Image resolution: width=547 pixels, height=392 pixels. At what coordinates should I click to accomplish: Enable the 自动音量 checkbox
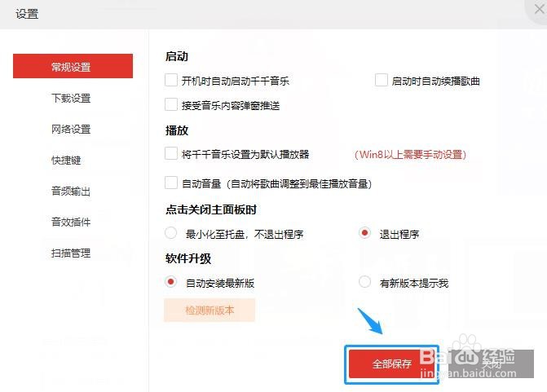coord(171,183)
